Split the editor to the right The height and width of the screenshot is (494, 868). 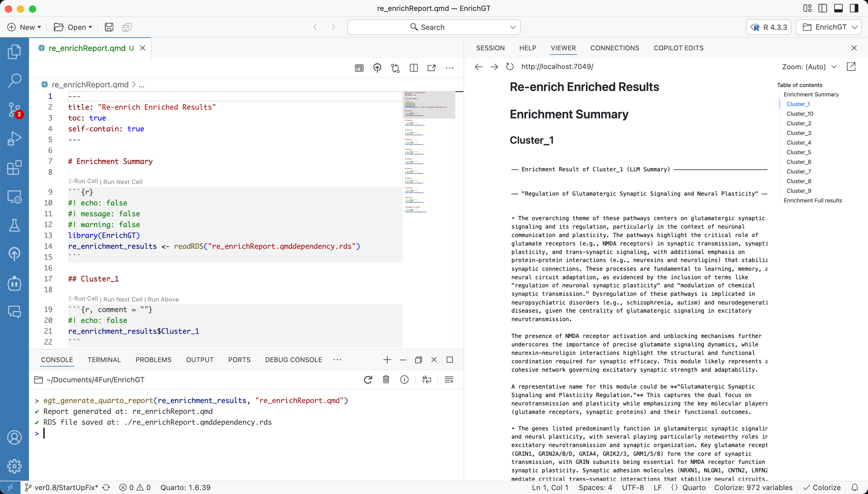pyautogui.click(x=414, y=68)
